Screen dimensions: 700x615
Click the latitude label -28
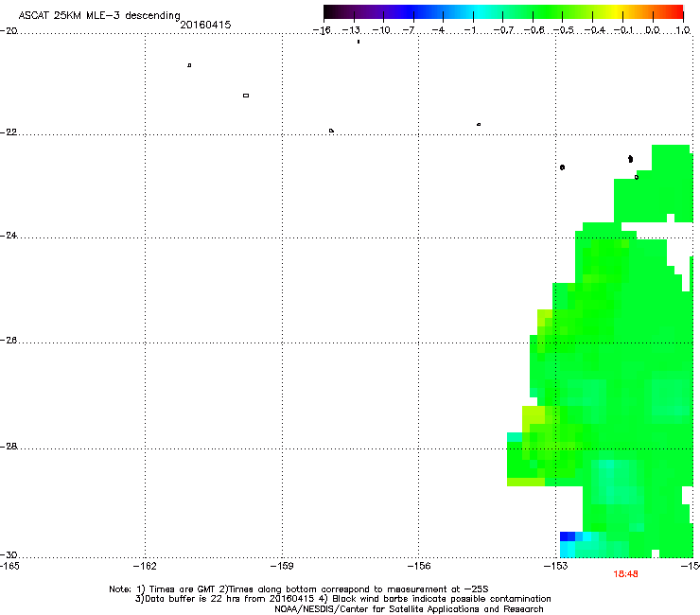click(x=9, y=447)
